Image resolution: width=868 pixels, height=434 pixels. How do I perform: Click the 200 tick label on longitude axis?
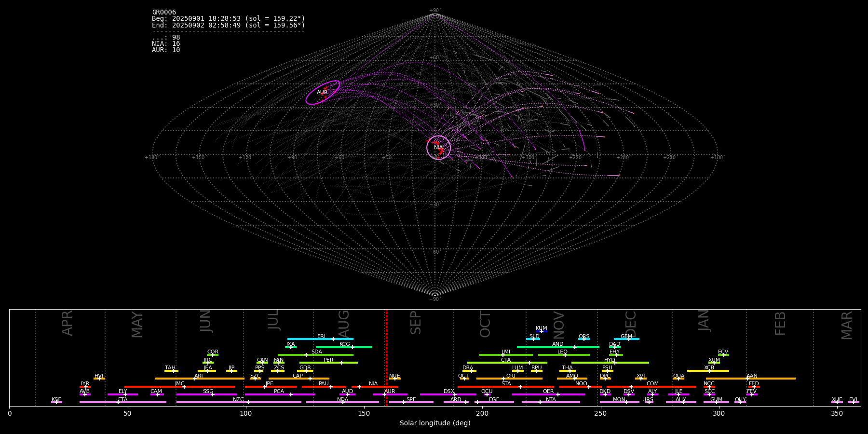(x=482, y=413)
